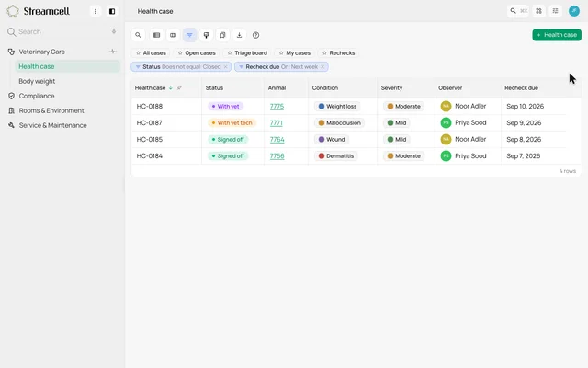588x368 pixels.
Task: Select the Sep 7, 2026 recheck date
Action: pos(523,155)
